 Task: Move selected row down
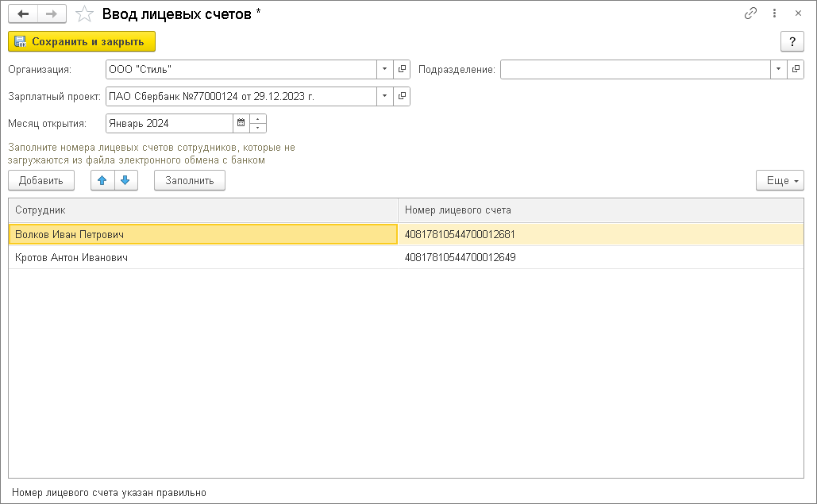coord(125,180)
